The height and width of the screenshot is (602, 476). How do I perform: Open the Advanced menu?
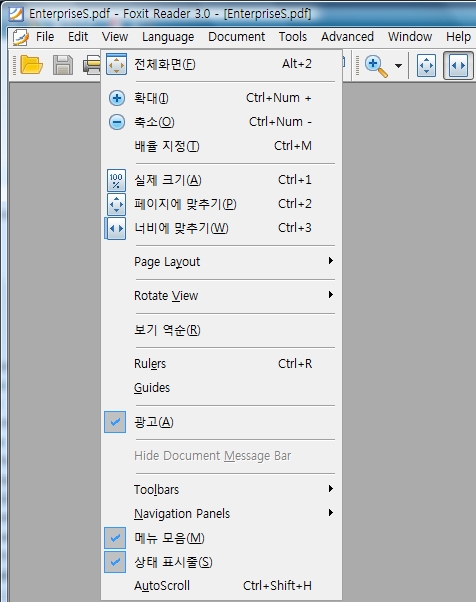(347, 37)
